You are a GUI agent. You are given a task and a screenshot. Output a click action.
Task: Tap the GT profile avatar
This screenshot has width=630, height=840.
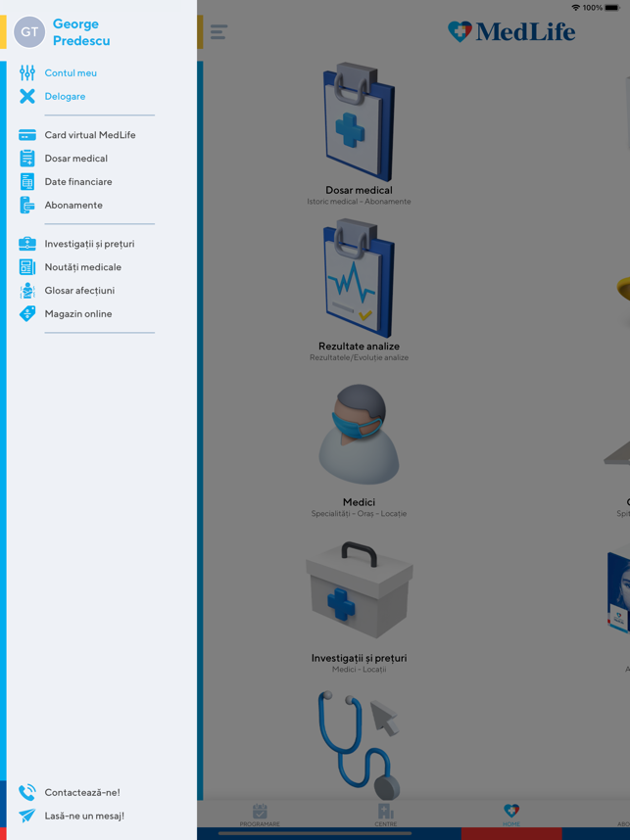coord(29,32)
